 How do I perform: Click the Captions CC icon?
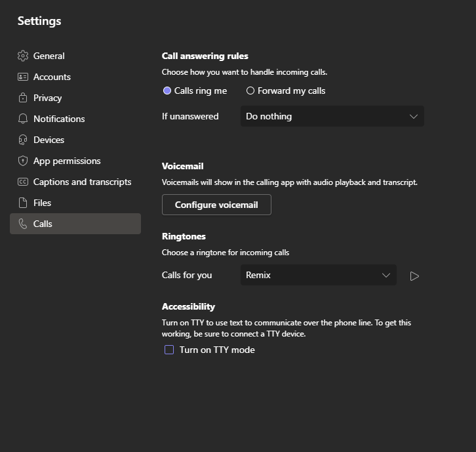point(23,182)
